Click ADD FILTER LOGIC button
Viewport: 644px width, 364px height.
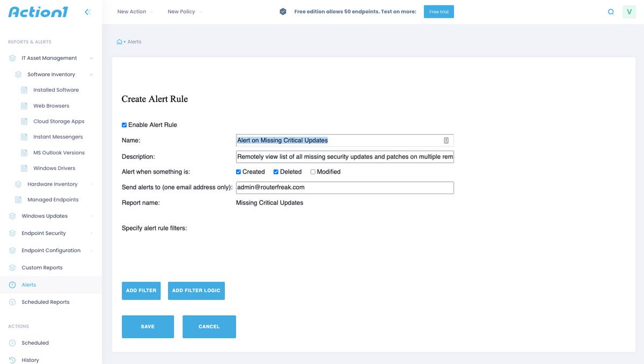[196, 291]
